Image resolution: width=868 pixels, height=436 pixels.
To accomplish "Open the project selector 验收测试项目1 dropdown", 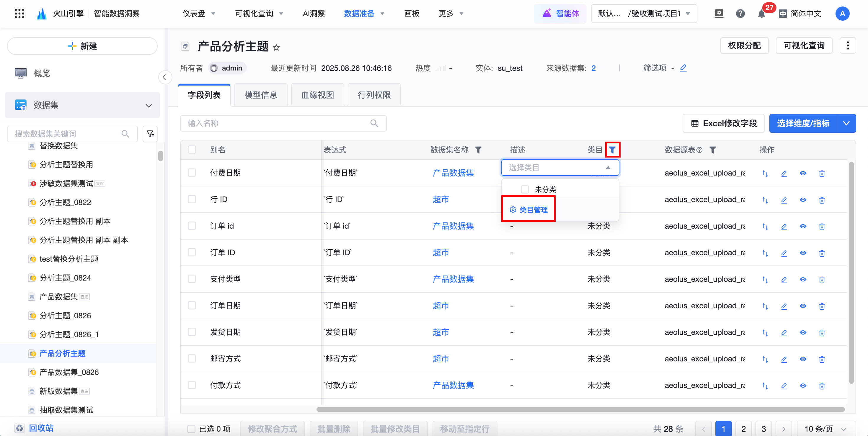I will click(644, 14).
